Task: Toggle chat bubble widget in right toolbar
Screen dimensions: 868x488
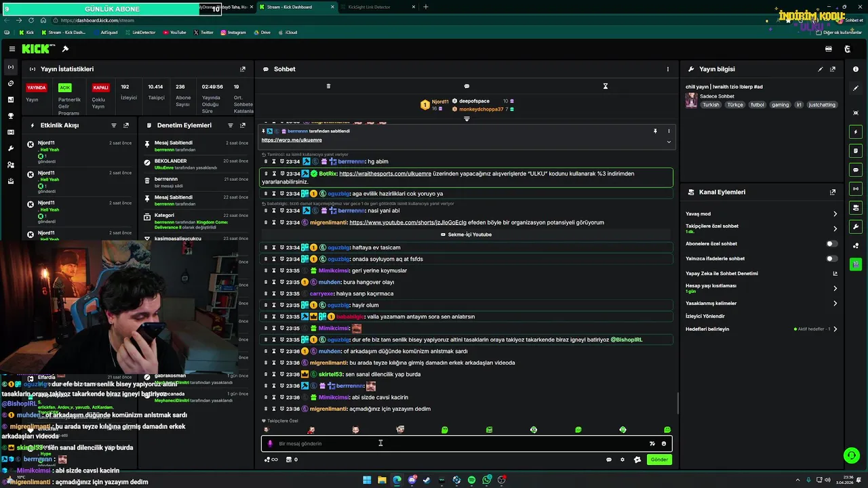Action: click(856, 169)
